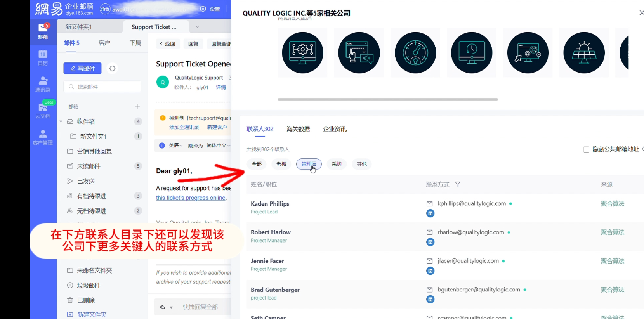Select the 邮件 5 tab
The height and width of the screenshot is (319, 644).
(x=71, y=43)
